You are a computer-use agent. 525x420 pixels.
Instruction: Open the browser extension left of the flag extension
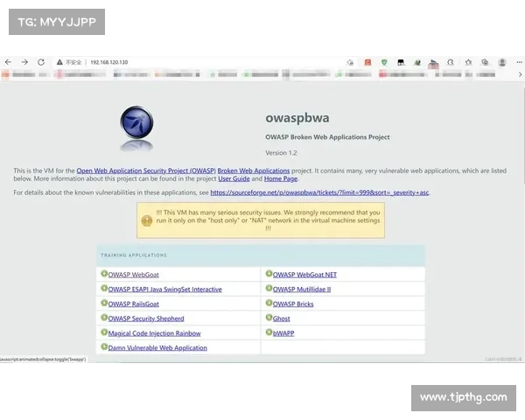coord(417,62)
